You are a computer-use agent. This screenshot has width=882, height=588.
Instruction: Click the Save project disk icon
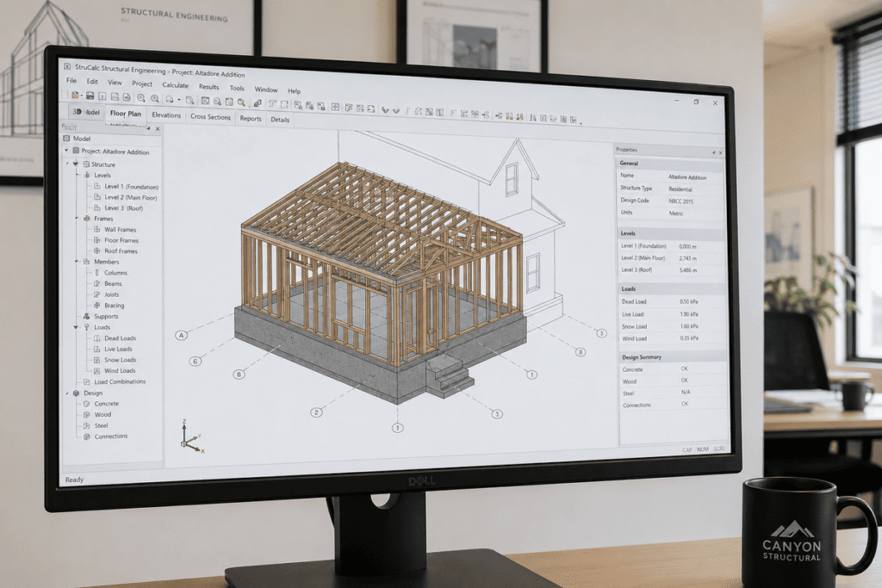coord(90,96)
